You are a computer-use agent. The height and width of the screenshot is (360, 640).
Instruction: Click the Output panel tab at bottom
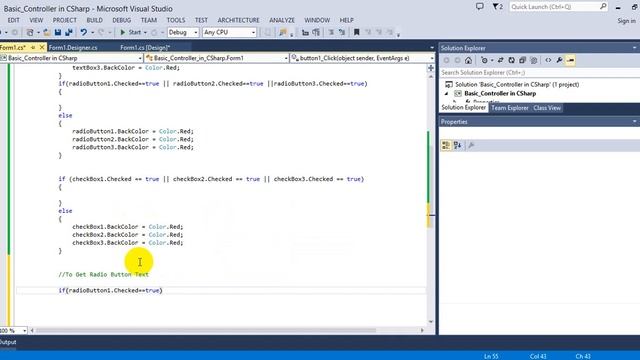point(8,342)
